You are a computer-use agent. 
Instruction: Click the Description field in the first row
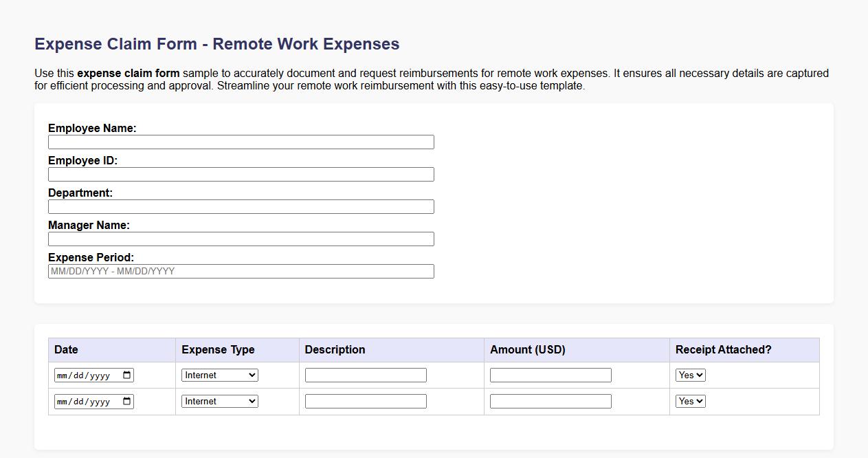pos(366,375)
